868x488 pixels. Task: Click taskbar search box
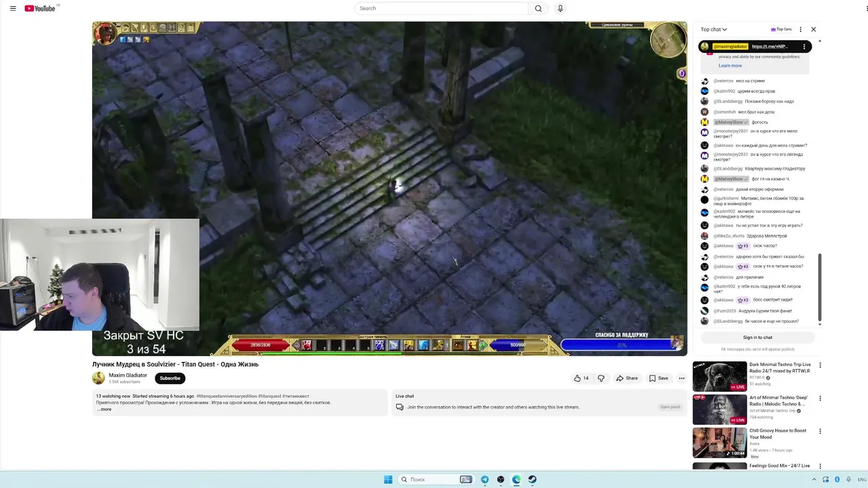(436, 479)
